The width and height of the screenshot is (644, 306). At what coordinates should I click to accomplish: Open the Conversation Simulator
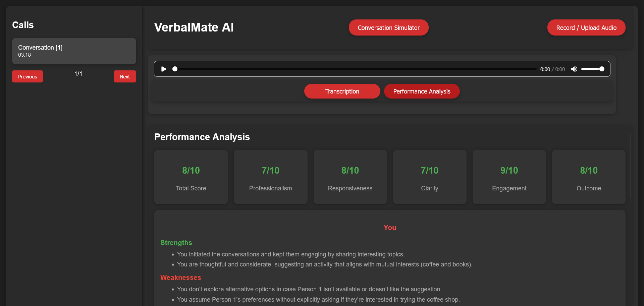pyautogui.click(x=389, y=27)
